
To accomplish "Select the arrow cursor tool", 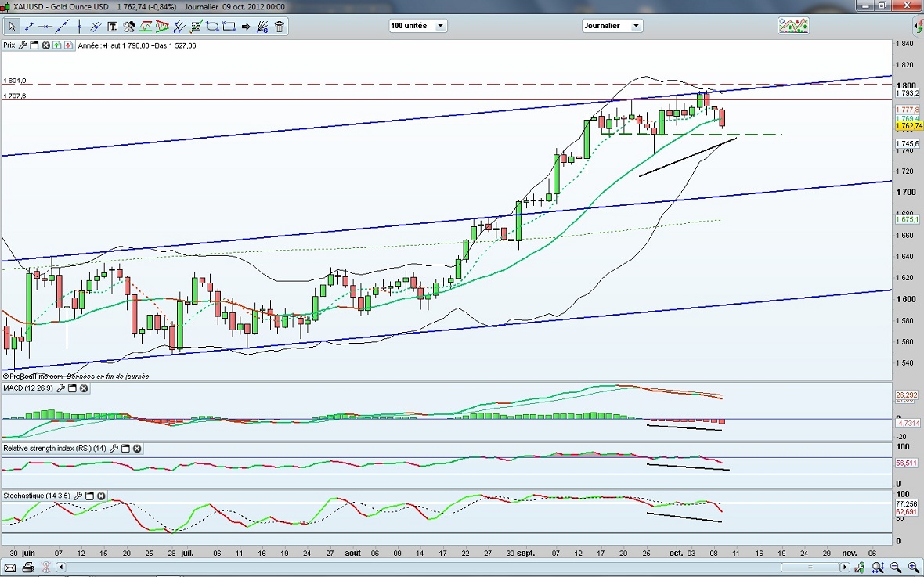I will tap(12, 27).
